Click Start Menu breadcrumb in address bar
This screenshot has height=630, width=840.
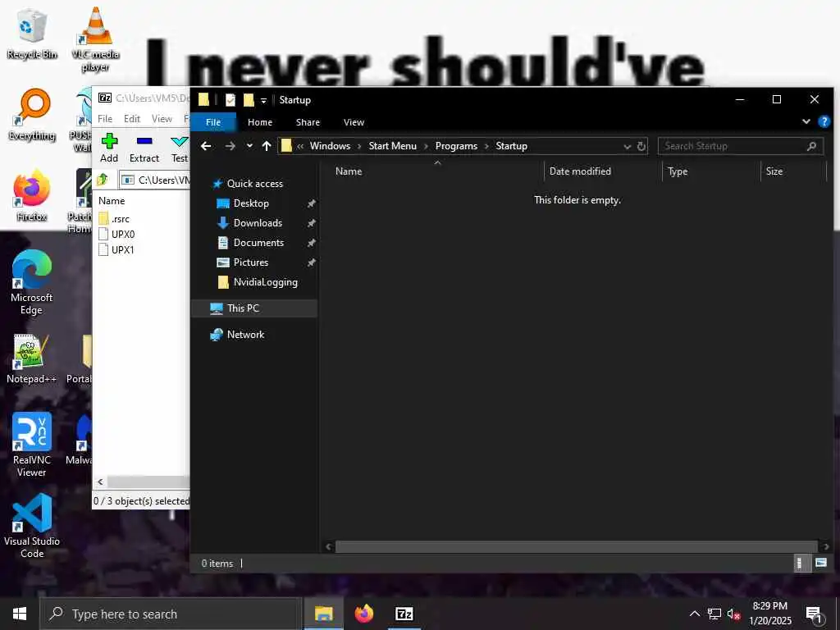tap(392, 146)
